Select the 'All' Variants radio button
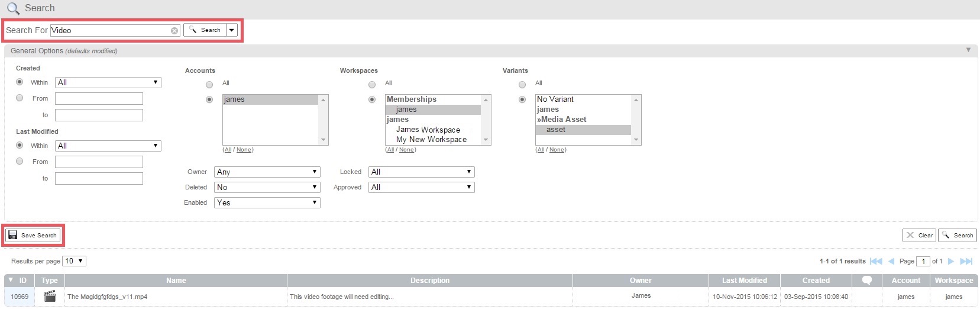980x309 pixels. [522, 84]
